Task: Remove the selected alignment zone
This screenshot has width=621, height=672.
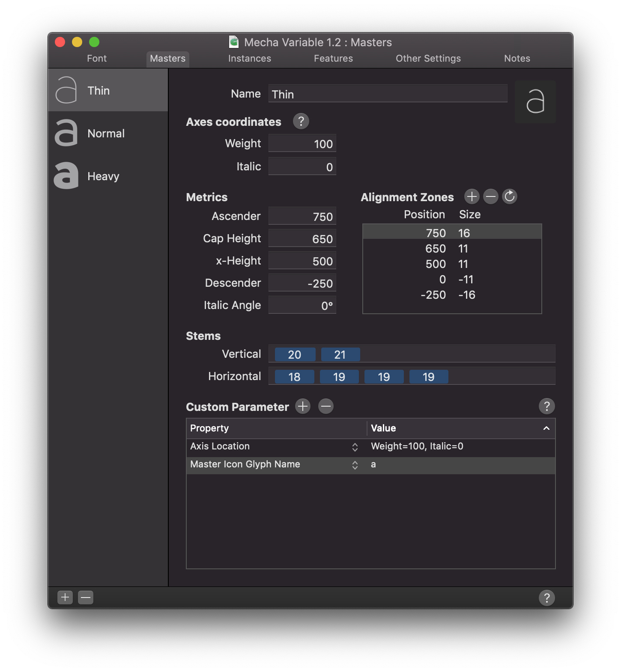Action: (490, 196)
